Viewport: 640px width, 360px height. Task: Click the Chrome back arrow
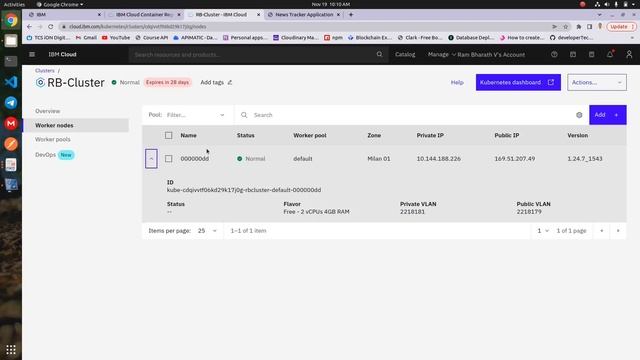coord(29,27)
